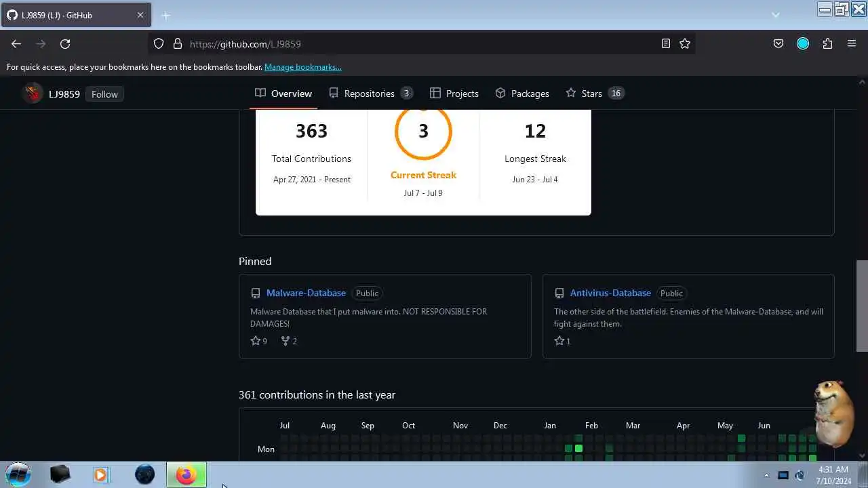Click the Firefox taskbar icon

tap(186, 474)
